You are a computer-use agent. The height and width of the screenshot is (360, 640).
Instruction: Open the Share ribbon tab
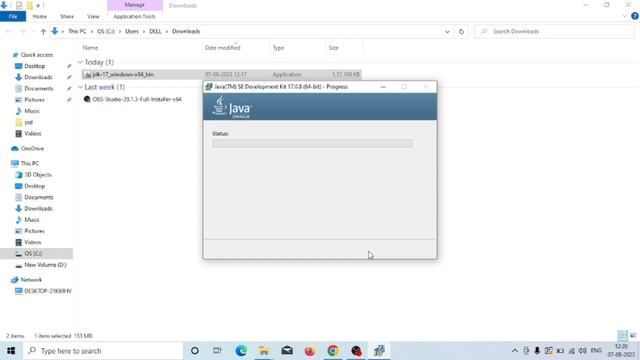tap(67, 16)
